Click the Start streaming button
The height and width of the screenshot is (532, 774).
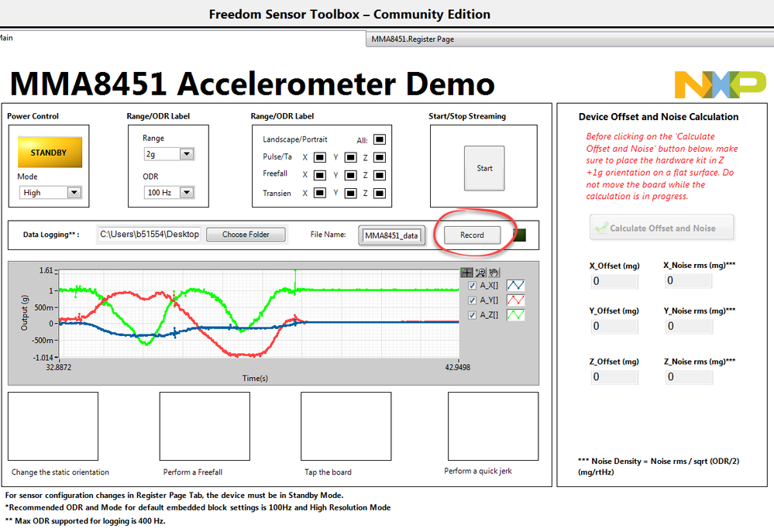pyautogui.click(x=484, y=168)
